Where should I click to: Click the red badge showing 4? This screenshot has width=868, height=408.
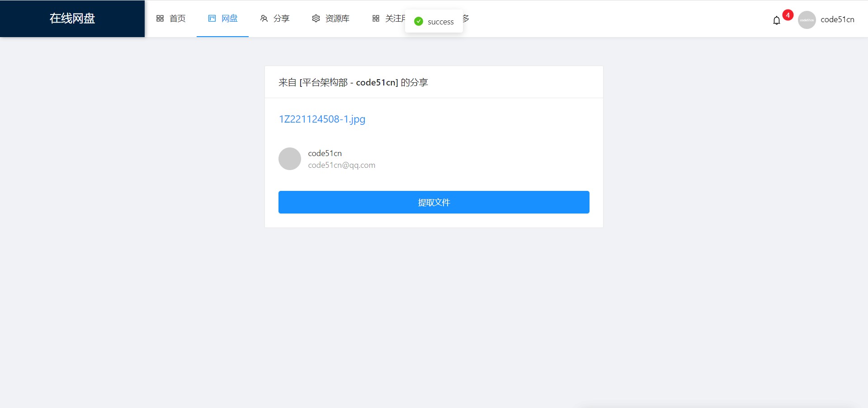[x=788, y=15]
